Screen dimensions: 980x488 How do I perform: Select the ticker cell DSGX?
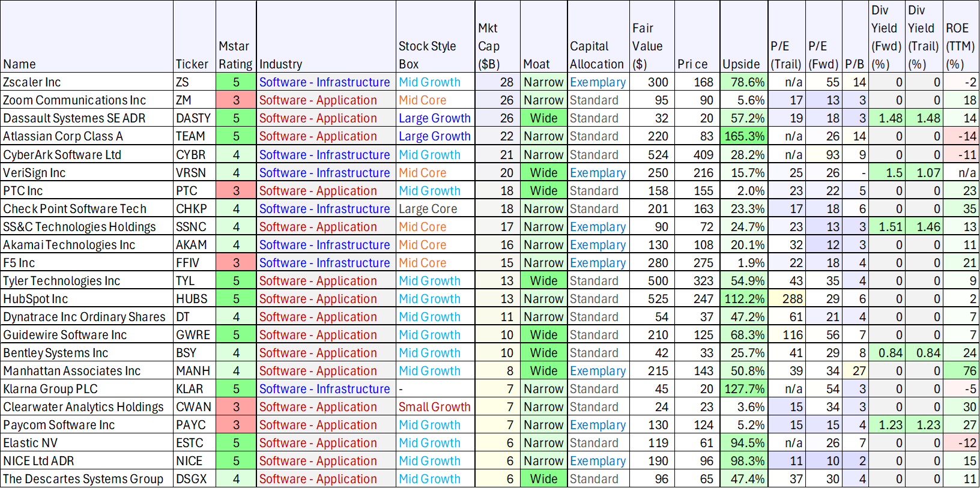(x=194, y=478)
